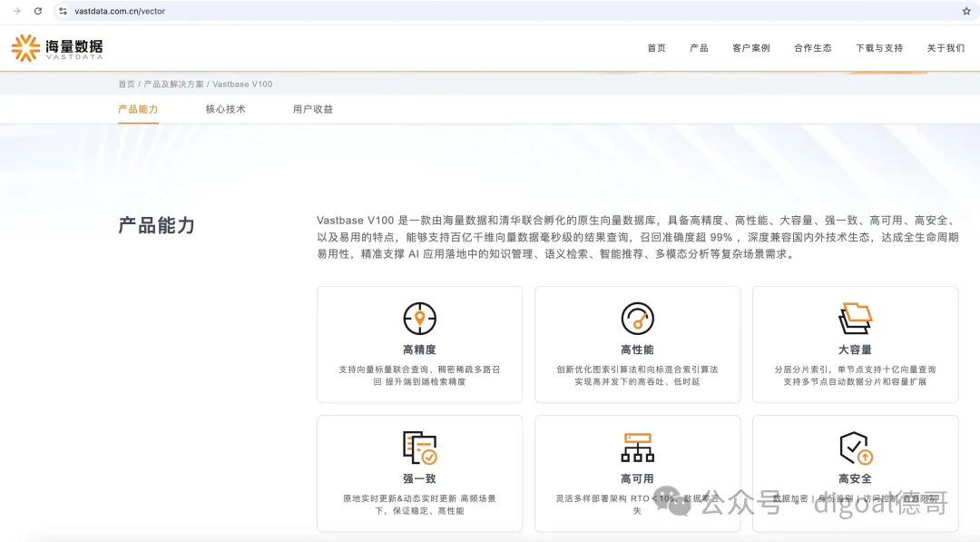Open site information icon in address bar

[x=63, y=11]
